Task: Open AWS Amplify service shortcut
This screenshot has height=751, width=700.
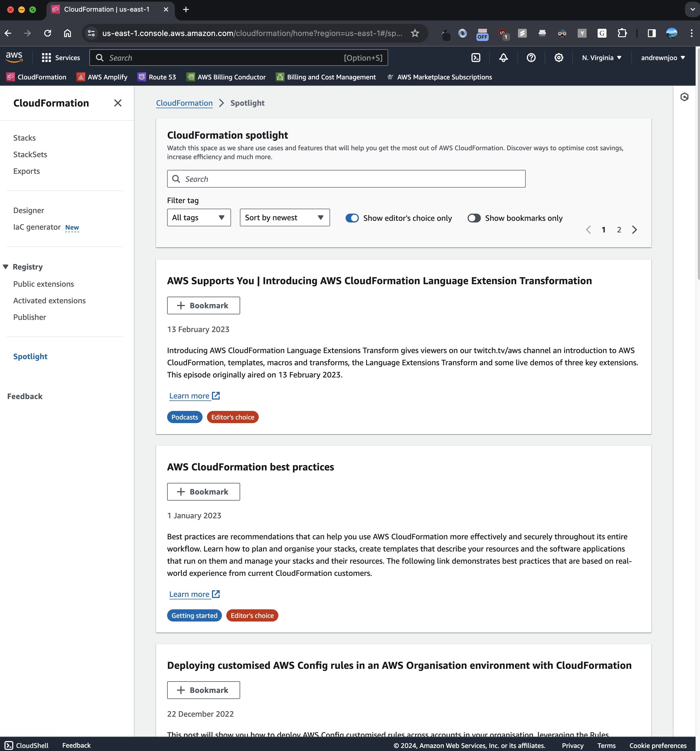Action: pos(102,77)
